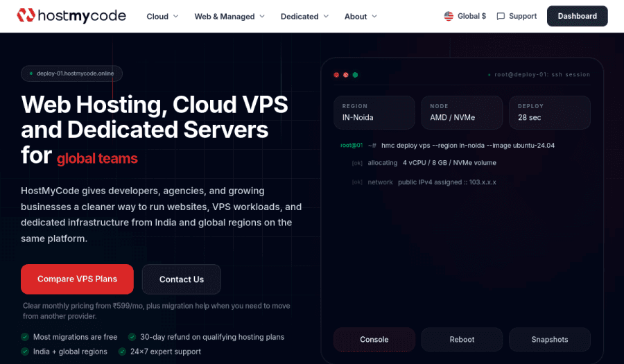The image size is (624, 364).
Task: Open the Cloud menu
Action: point(162,17)
